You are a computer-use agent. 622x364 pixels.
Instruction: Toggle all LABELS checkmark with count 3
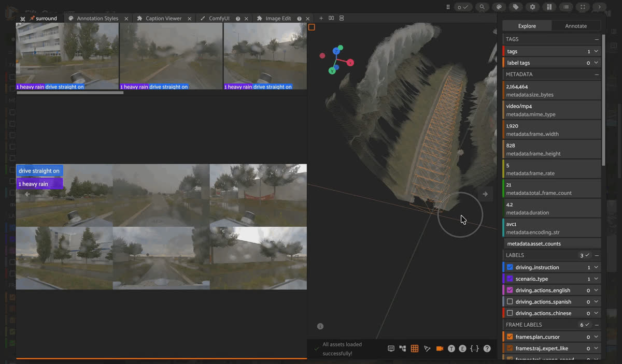(x=585, y=255)
